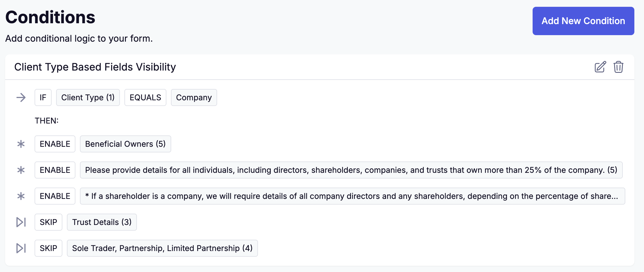This screenshot has width=644, height=272.
Task: Click skip icon beside Sole Trader row
Action: tap(21, 248)
